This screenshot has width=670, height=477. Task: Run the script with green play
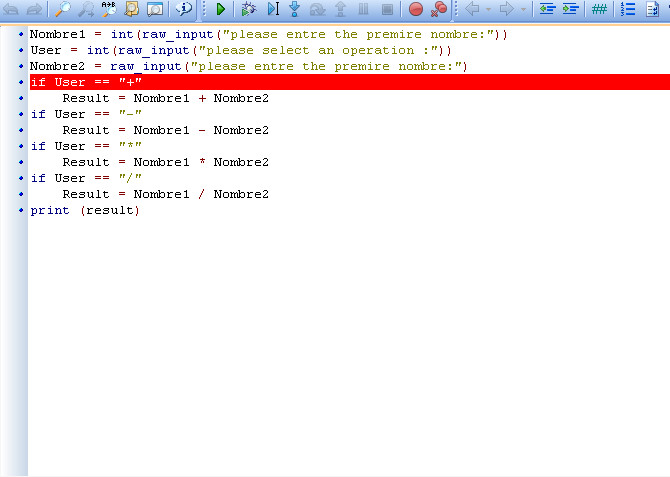click(220, 9)
